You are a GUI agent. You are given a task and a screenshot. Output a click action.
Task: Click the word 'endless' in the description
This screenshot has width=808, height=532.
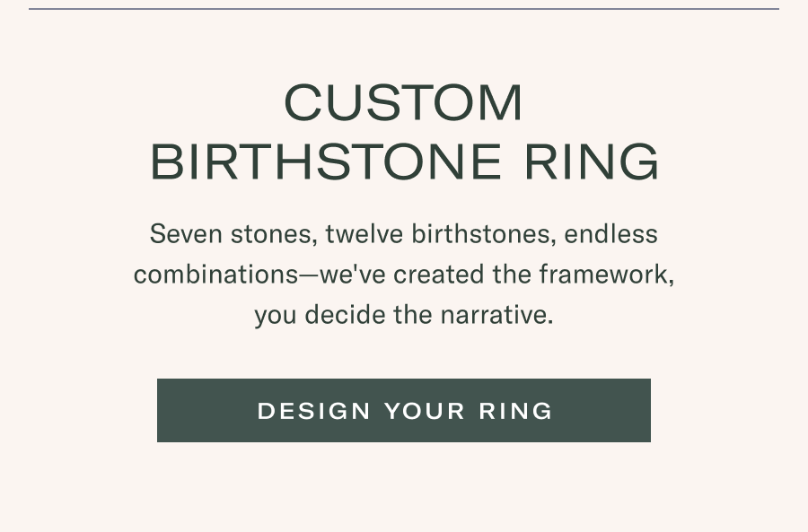click(x=610, y=234)
